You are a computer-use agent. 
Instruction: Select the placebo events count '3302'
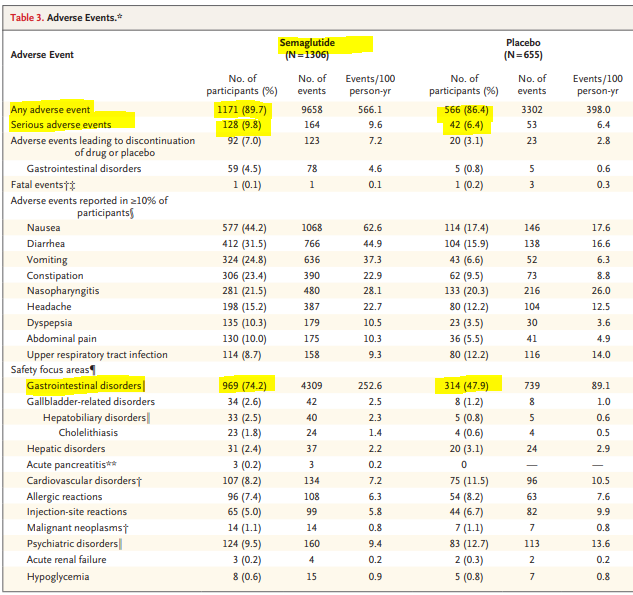[x=532, y=110]
